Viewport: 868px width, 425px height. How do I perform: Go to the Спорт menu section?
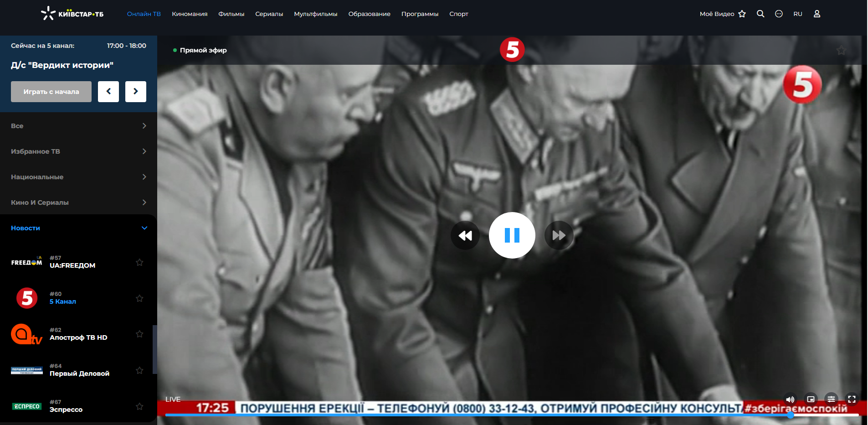[458, 14]
